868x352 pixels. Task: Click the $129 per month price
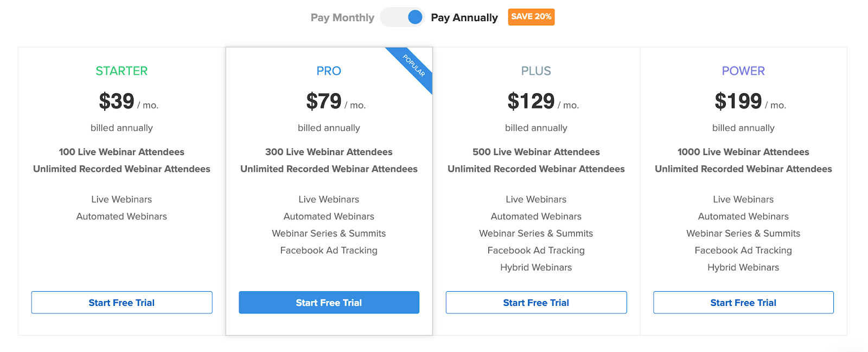pyautogui.click(x=531, y=101)
